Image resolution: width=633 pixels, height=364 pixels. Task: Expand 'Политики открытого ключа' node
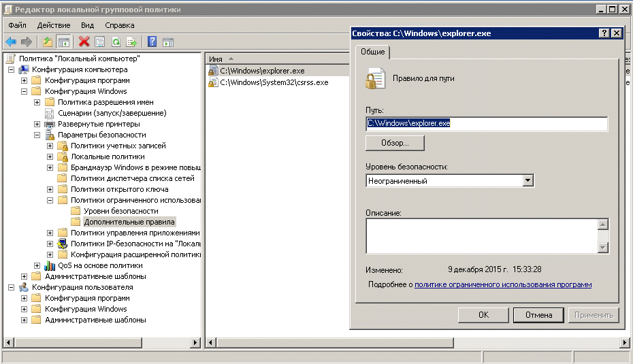coord(50,189)
